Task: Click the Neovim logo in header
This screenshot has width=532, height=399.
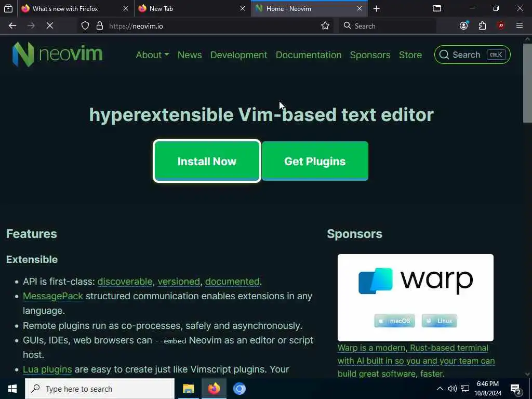Action: [57, 54]
